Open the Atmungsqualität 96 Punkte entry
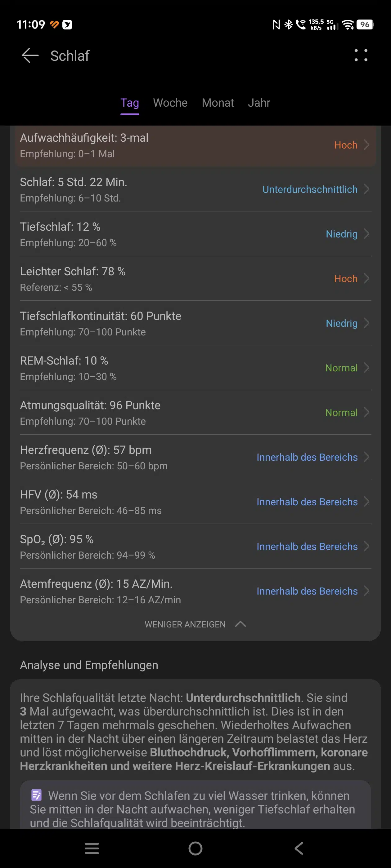 point(90,405)
